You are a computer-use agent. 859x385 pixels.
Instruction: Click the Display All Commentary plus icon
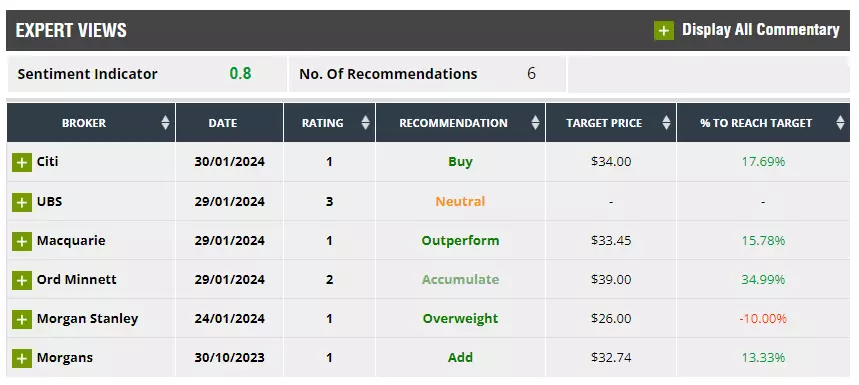[x=664, y=30]
